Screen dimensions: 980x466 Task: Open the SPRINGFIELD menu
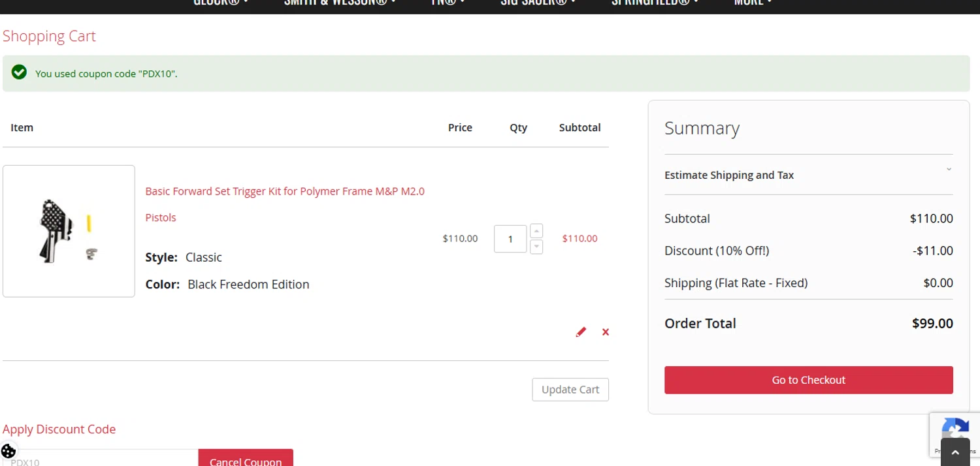[x=655, y=2]
